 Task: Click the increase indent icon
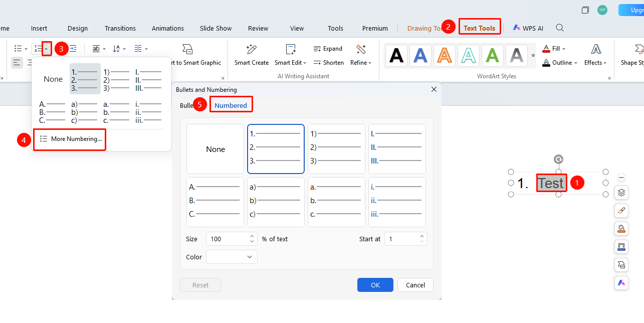click(73, 49)
